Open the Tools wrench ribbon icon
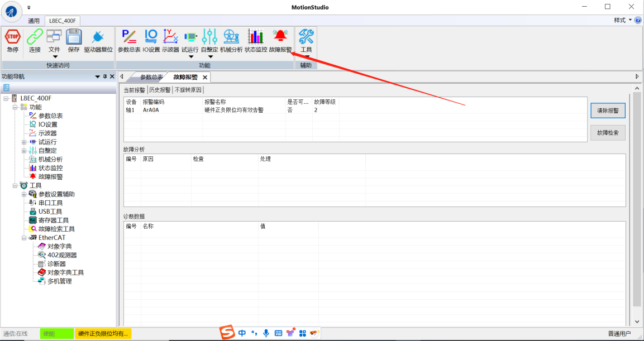Screen dimensions: 644x341 [306, 36]
